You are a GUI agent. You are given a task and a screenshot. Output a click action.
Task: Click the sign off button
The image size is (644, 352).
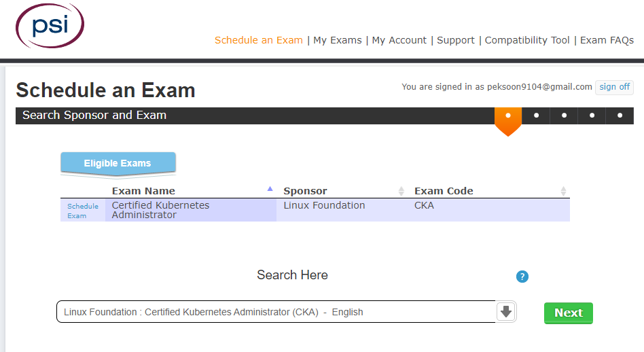pyautogui.click(x=614, y=87)
